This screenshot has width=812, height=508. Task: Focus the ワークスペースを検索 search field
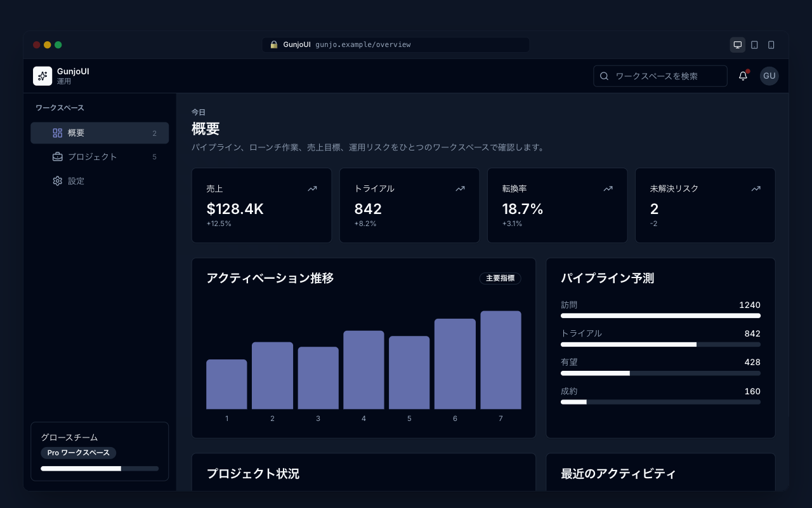(660, 76)
